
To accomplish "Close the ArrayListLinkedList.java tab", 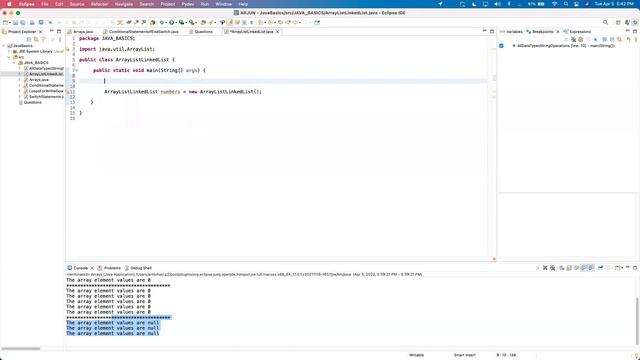I will [x=278, y=31].
